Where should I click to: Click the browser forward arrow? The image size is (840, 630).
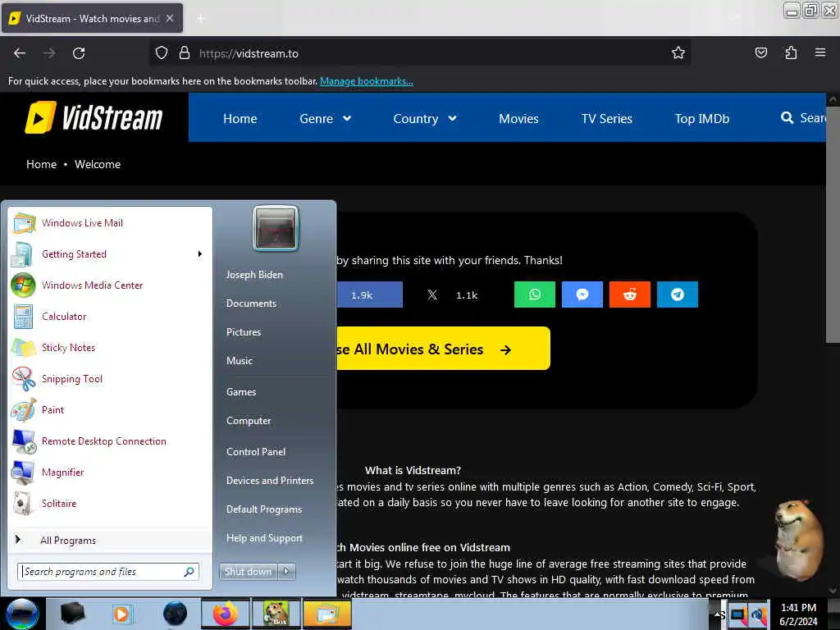(48, 53)
